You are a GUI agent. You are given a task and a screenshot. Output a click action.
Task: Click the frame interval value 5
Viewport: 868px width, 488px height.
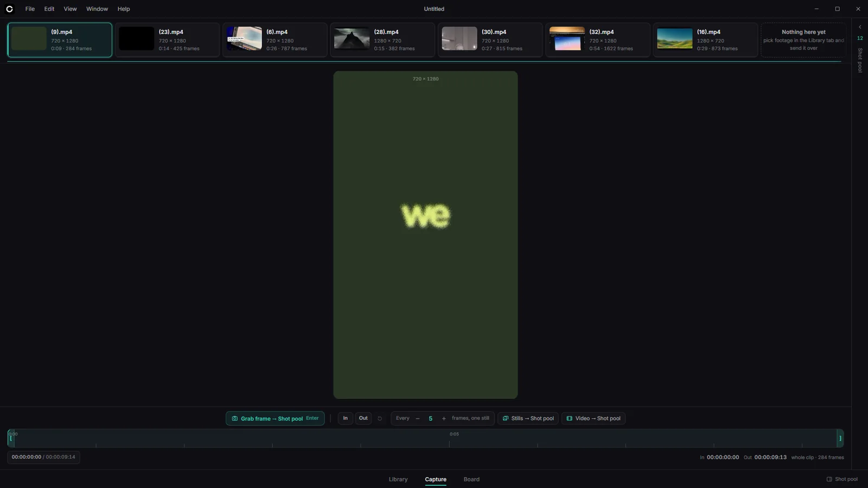pyautogui.click(x=431, y=419)
